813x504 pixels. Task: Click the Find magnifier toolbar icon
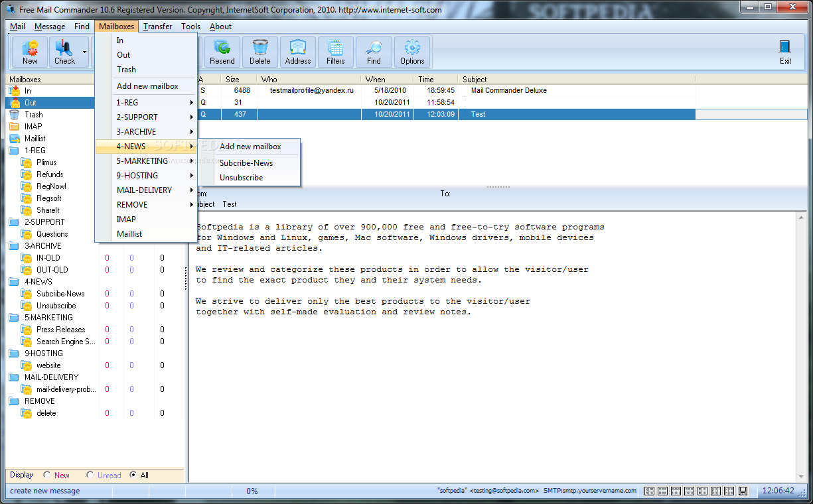pos(374,52)
